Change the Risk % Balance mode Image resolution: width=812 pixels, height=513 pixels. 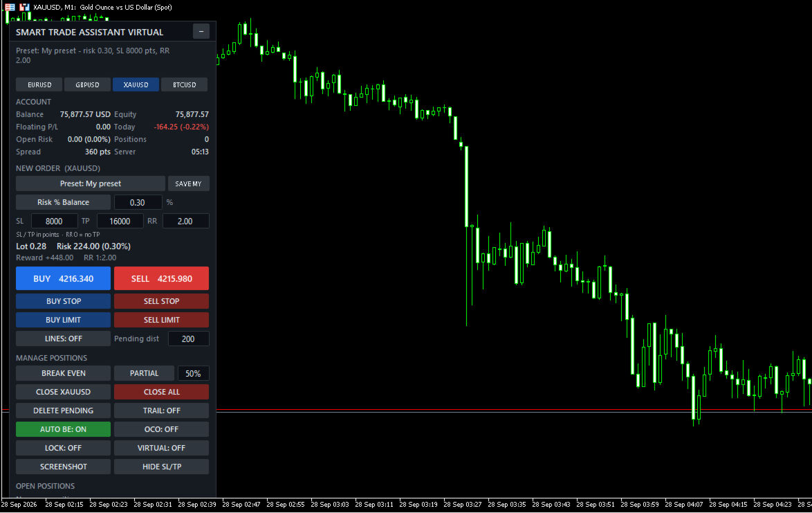(63, 202)
